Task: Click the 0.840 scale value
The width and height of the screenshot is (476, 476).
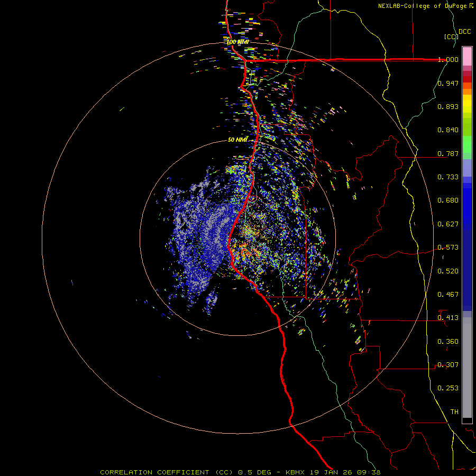Action: point(448,130)
